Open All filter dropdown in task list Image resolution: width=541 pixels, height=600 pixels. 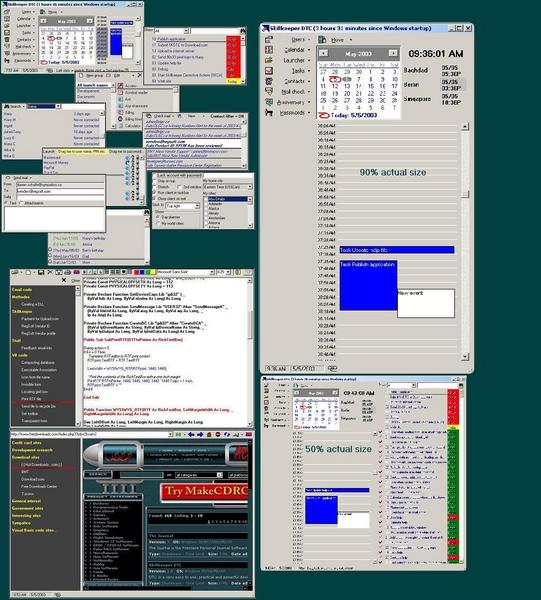tap(186, 31)
